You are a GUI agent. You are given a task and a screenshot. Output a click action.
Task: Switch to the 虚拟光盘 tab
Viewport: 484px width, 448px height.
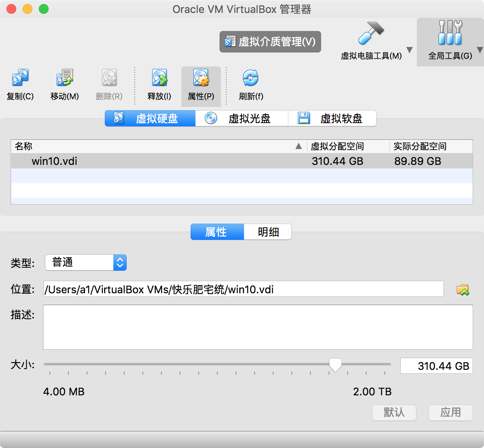242,118
